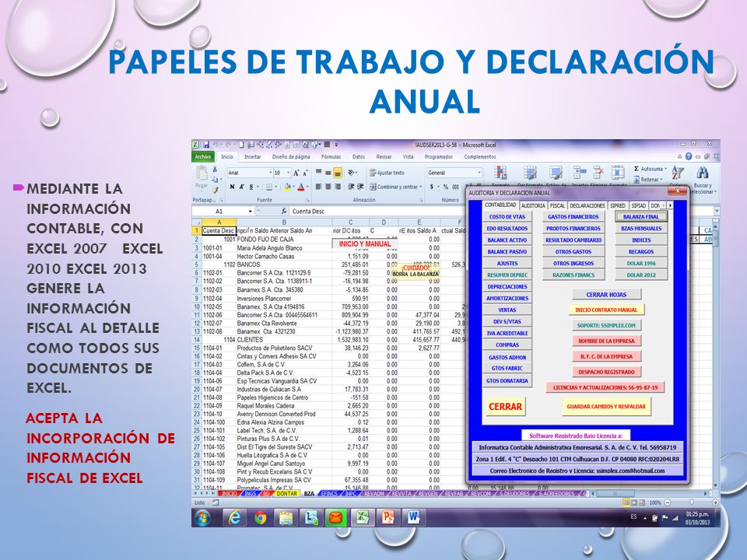Click Combinar y centrar button
Screen dimensions: 747x560
tap(395, 187)
